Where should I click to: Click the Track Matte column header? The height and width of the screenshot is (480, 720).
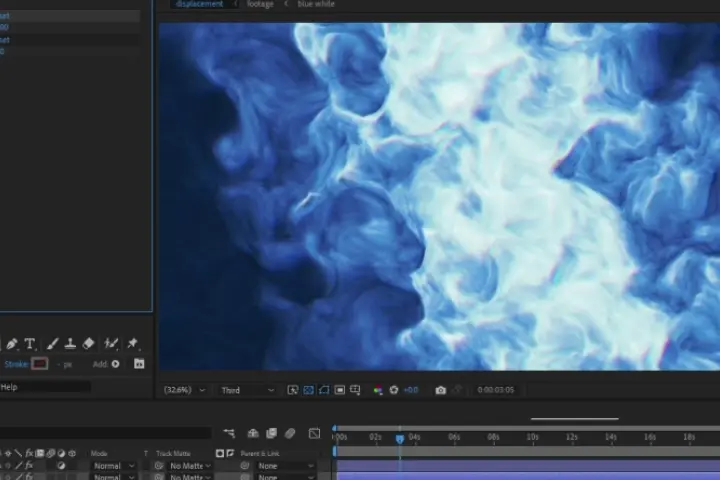pos(173,453)
